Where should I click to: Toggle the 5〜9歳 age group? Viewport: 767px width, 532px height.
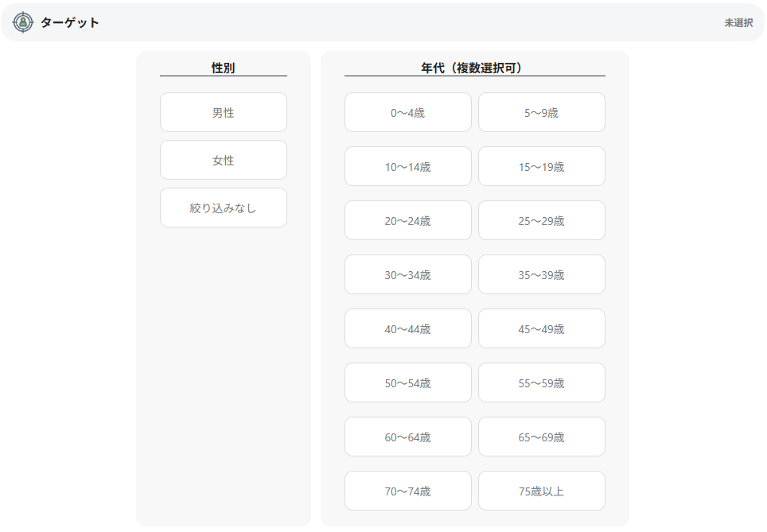[x=541, y=112]
